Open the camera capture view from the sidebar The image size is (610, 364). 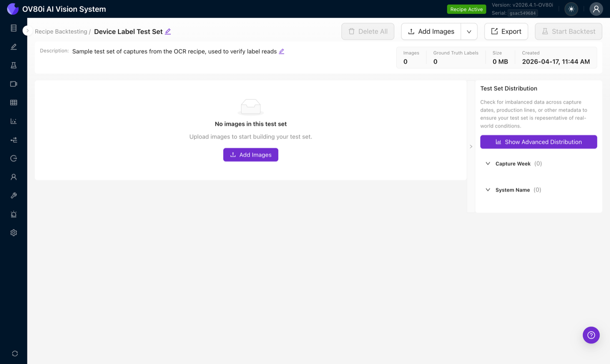point(14,84)
